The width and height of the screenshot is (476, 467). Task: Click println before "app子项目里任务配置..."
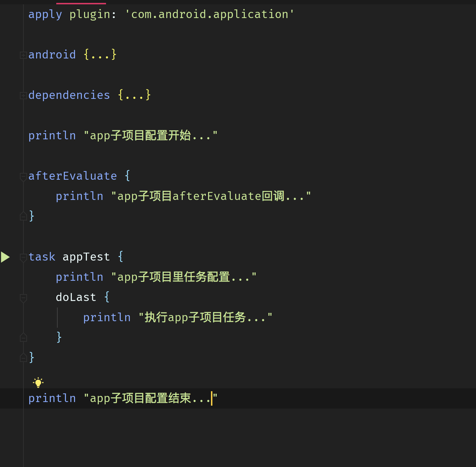(80, 277)
